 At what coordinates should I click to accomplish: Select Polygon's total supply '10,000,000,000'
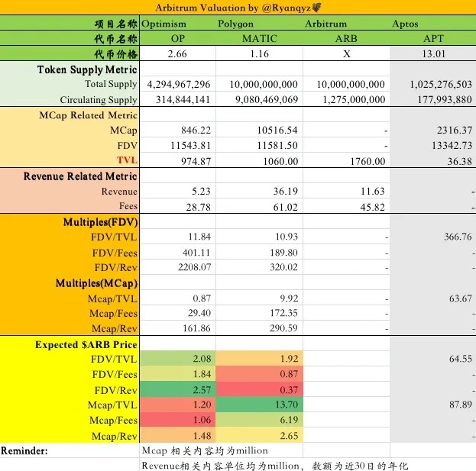(x=264, y=84)
